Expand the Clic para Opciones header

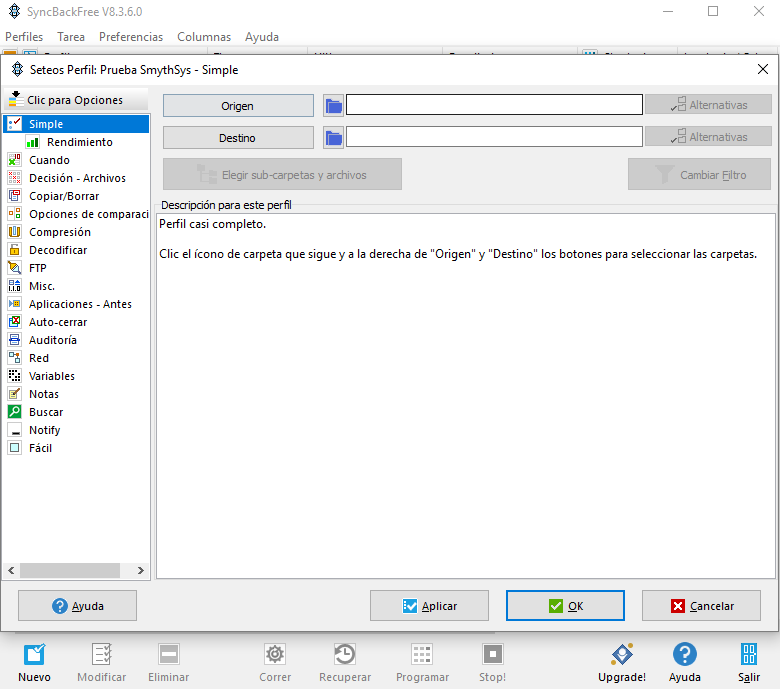(x=75, y=100)
